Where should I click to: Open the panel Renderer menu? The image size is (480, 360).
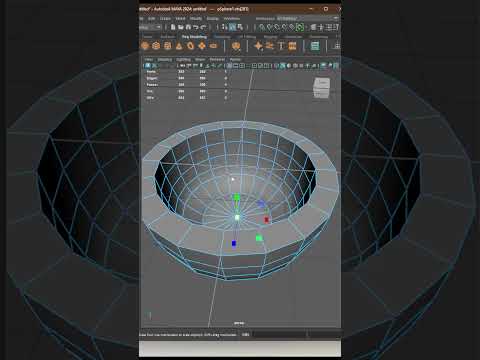[x=217, y=59]
